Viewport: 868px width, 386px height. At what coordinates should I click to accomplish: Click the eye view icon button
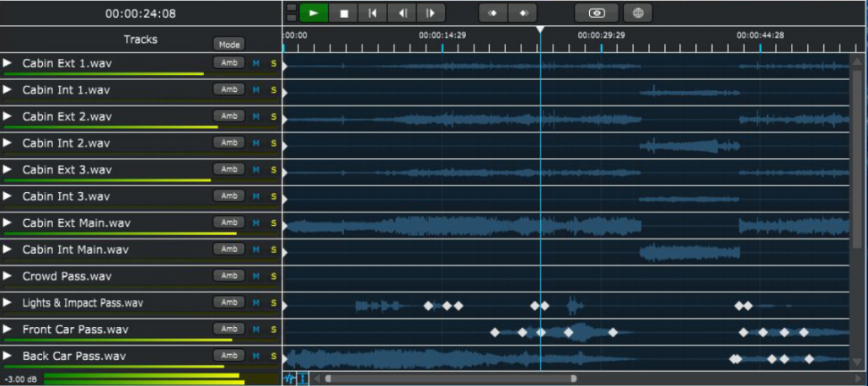(597, 13)
